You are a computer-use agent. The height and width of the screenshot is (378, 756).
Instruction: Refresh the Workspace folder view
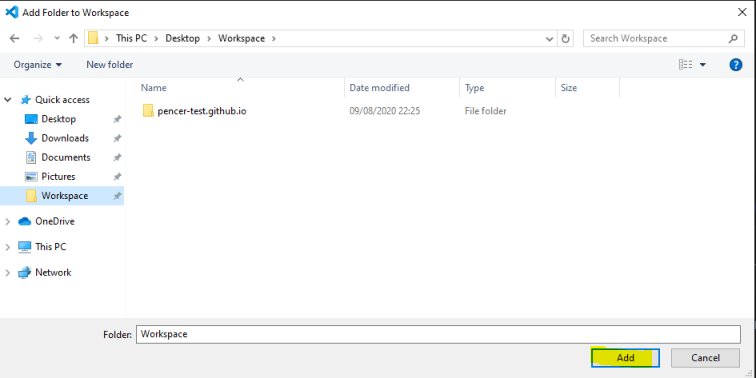tap(566, 39)
